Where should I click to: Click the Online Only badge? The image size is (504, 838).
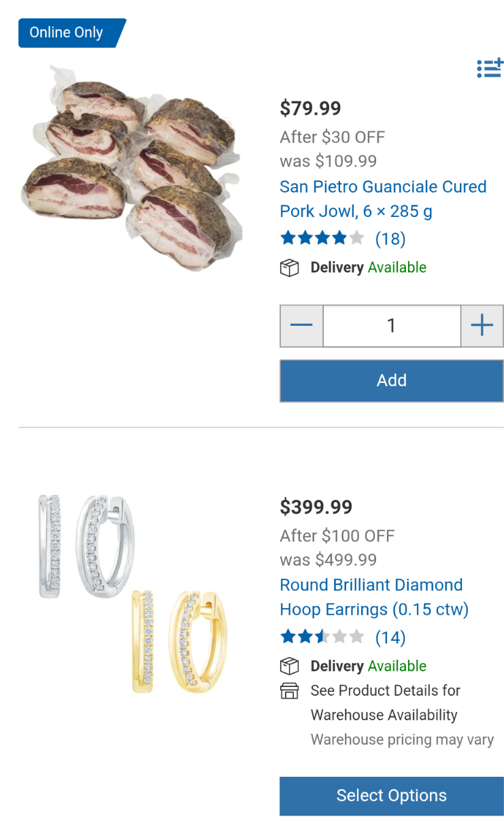(67, 33)
